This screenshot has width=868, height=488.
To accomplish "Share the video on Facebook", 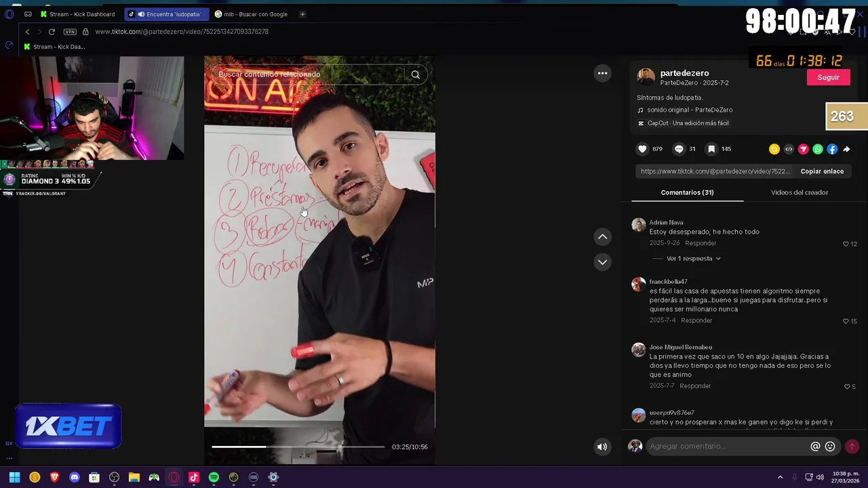I will (832, 149).
